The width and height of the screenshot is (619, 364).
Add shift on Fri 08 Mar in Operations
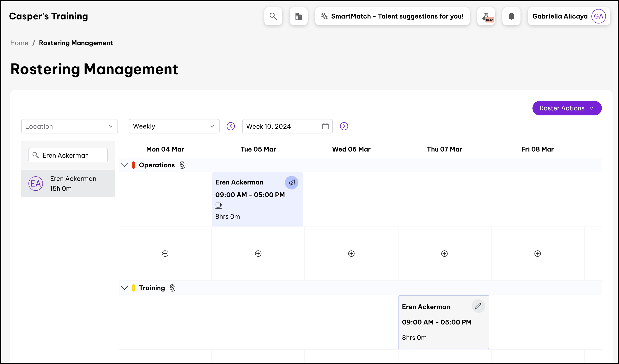click(x=537, y=253)
